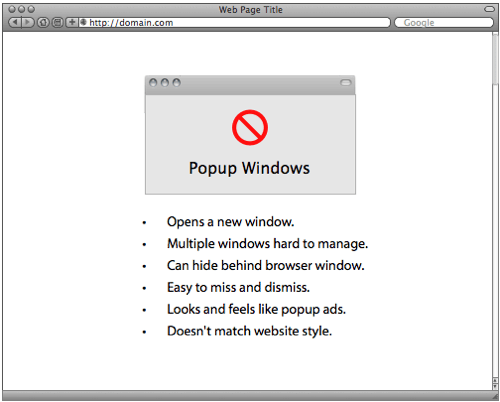Click the browser forward arrow button
Viewport: 500px width, 402px height.
tap(28, 22)
